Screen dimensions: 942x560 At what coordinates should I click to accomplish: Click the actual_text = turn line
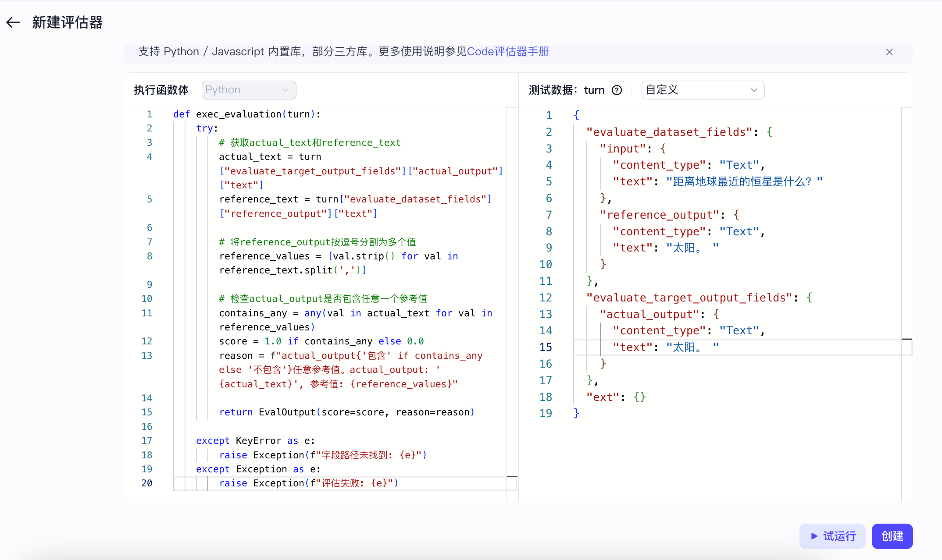270,157
